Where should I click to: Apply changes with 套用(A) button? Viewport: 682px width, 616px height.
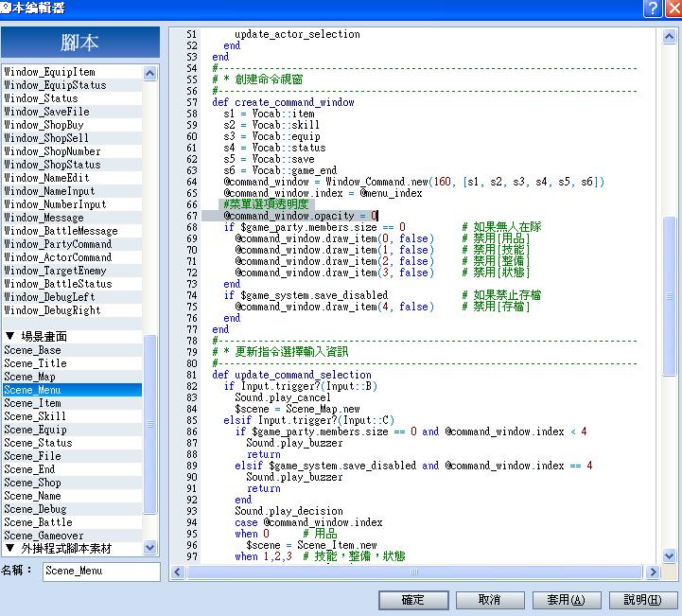point(567,600)
